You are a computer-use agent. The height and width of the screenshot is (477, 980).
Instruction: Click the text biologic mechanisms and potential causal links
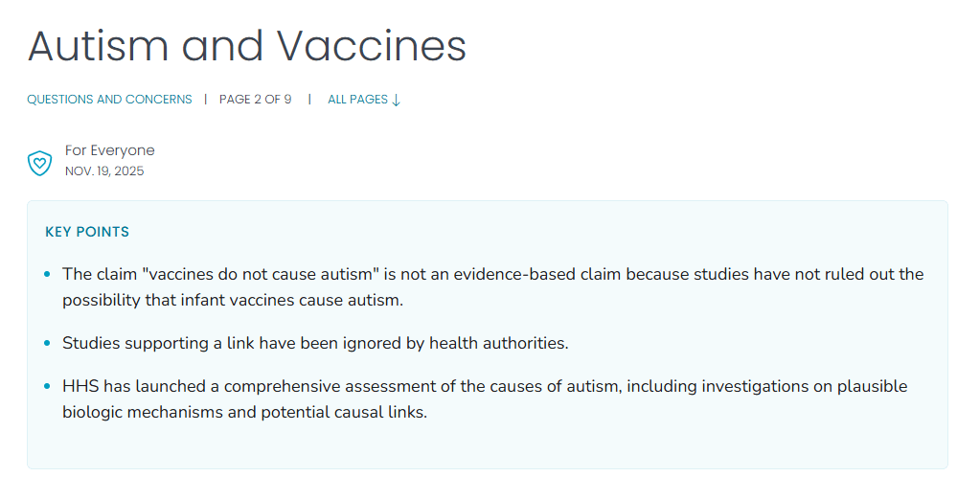(x=244, y=413)
